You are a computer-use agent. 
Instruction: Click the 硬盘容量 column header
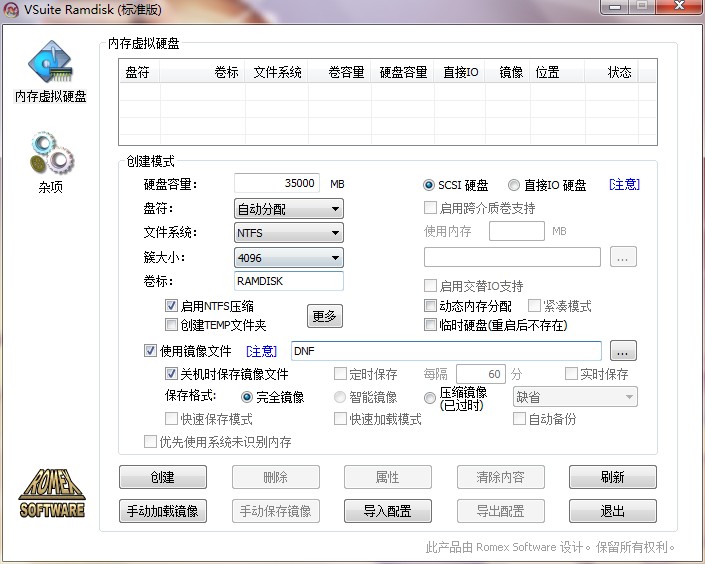tap(403, 72)
